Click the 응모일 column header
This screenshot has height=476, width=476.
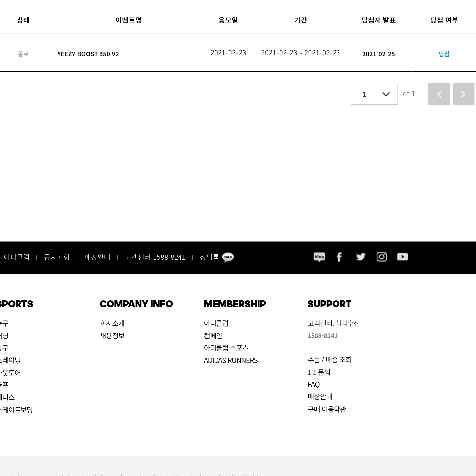click(228, 20)
